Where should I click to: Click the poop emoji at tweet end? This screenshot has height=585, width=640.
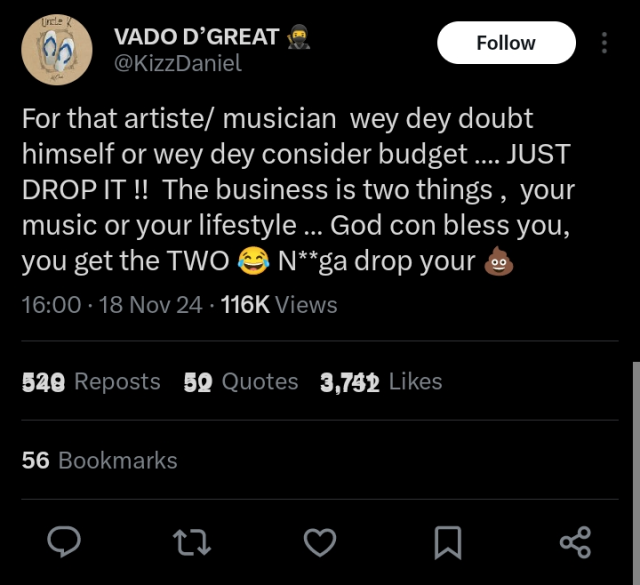pyautogui.click(x=496, y=263)
